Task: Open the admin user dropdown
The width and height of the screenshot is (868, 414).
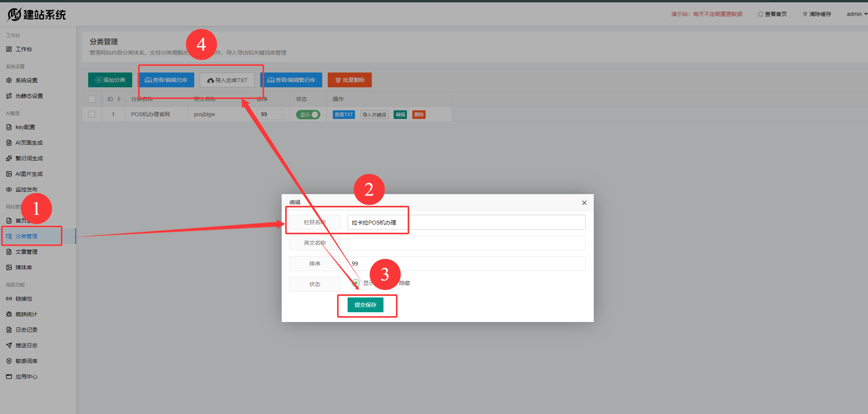Action: (x=856, y=14)
